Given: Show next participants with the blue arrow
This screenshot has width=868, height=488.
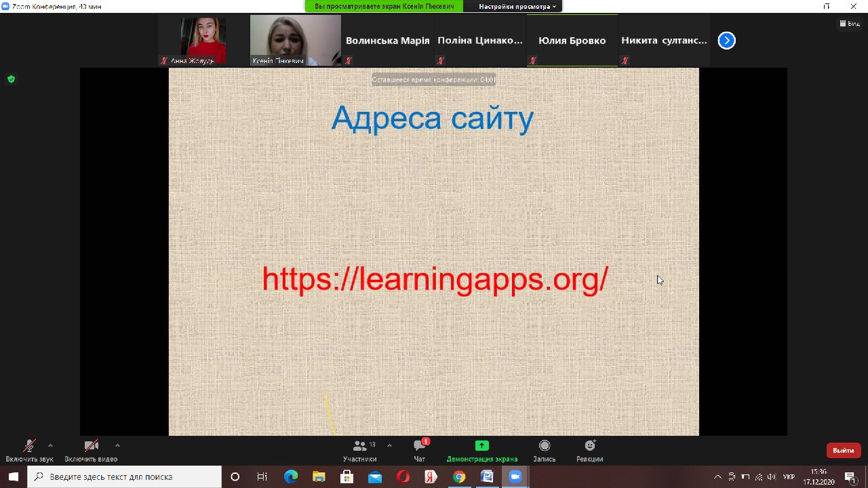Looking at the screenshot, I should point(726,41).
